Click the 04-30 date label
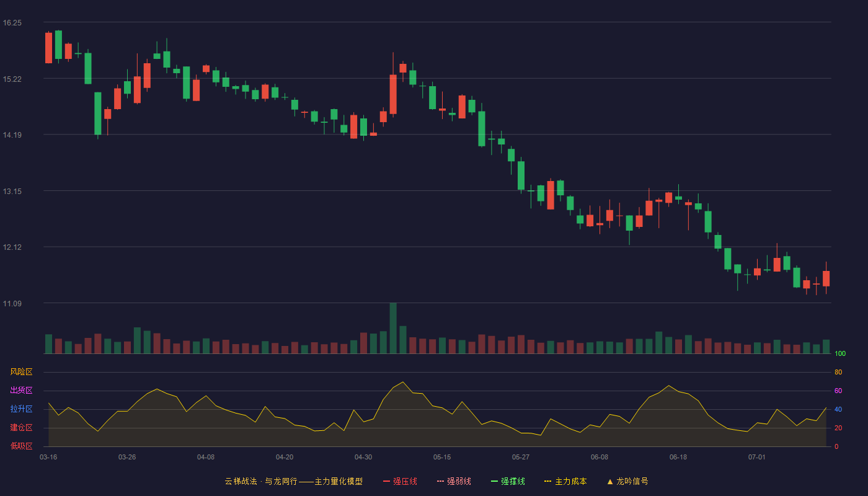 [363, 457]
